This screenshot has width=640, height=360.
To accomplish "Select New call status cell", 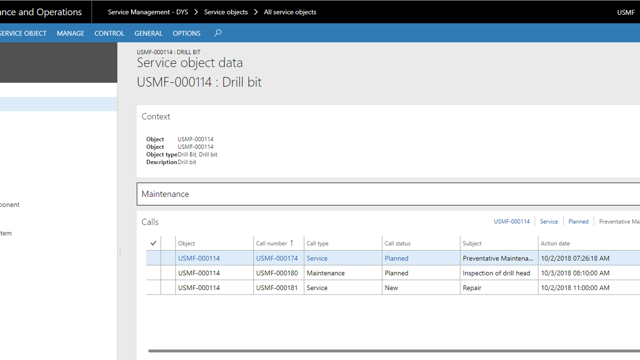I will (391, 287).
